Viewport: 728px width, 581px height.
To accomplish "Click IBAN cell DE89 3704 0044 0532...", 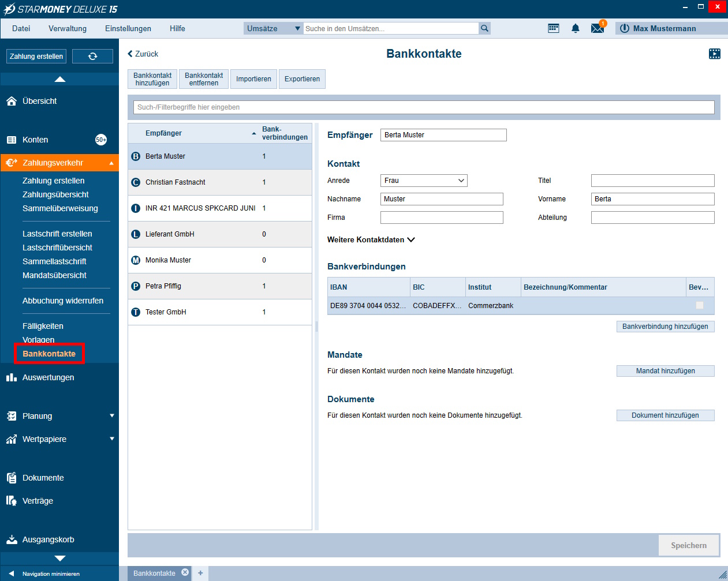I will click(x=368, y=306).
